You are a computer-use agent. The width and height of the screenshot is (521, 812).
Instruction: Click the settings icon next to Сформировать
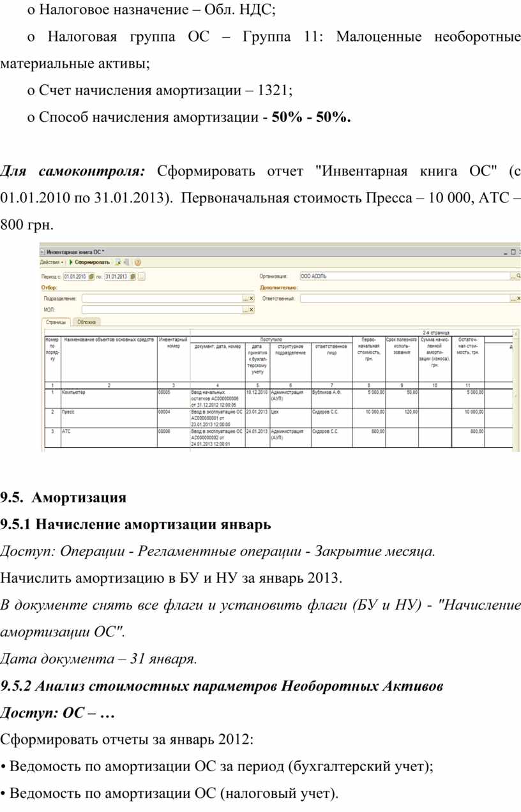[117, 262]
